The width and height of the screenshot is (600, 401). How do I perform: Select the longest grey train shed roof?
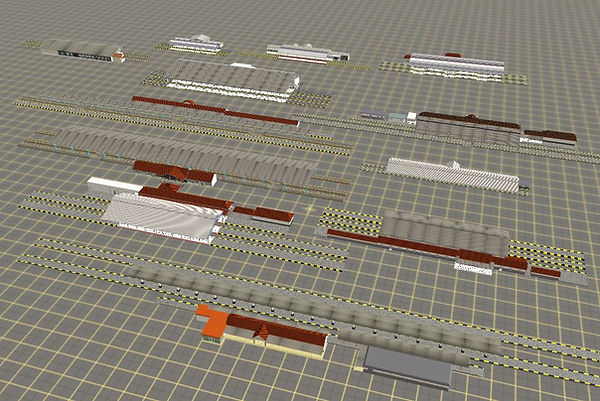186,154
